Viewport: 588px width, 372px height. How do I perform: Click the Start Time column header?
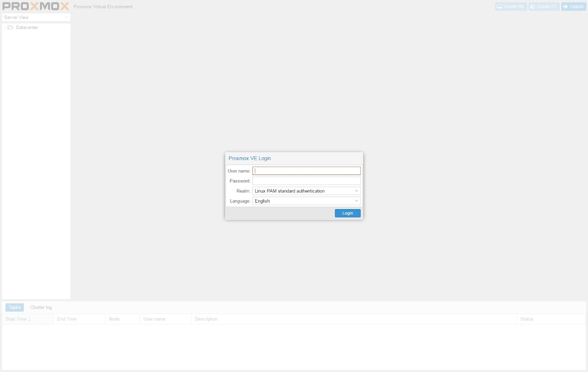click(x=28, y=319)
